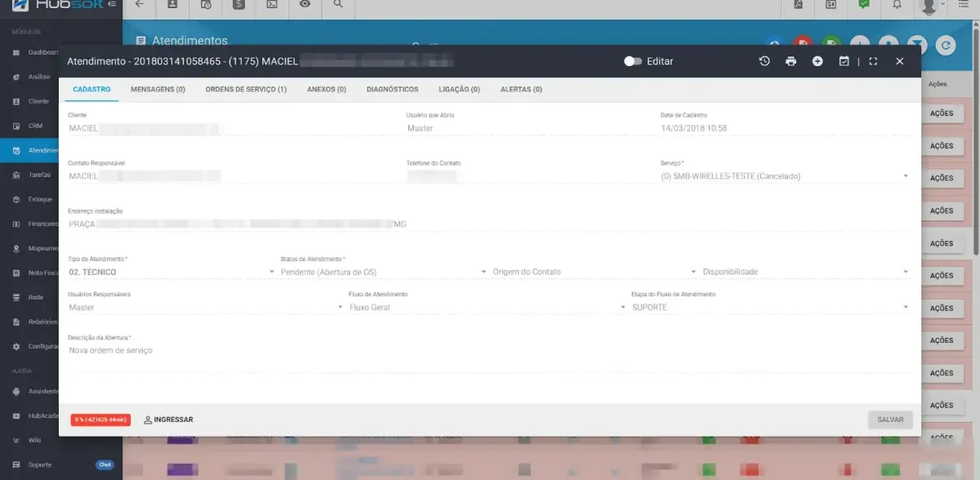Open the terminal icon in top toolbar
Image resolution: width=980 pixels, height=480 pixels.
tap(272, 4)
